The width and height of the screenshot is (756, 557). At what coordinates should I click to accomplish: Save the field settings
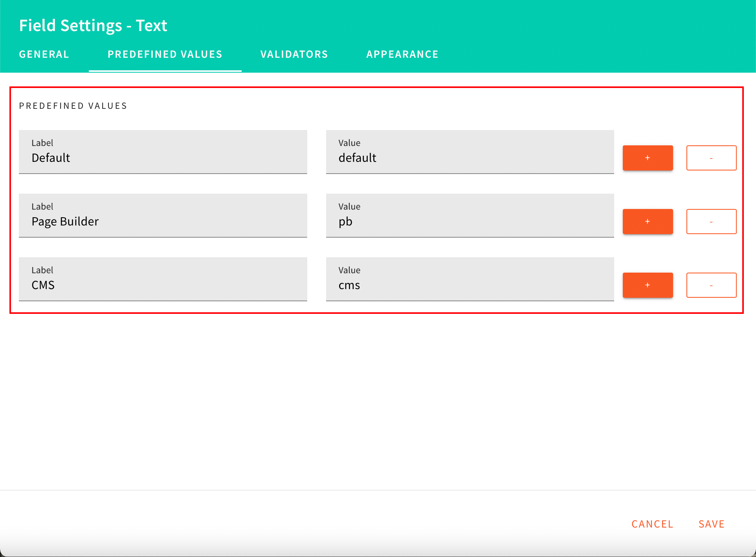point(711,524)
